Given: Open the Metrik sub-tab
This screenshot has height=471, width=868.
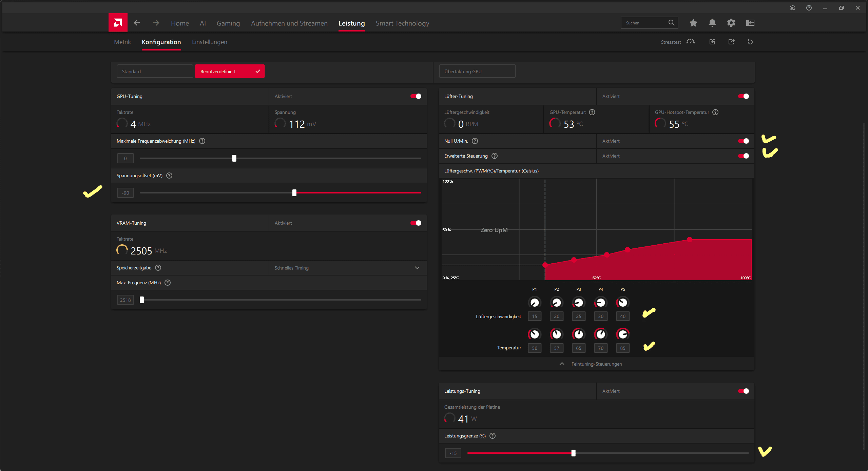Looking at the screenshot, I should coord(122,42).
